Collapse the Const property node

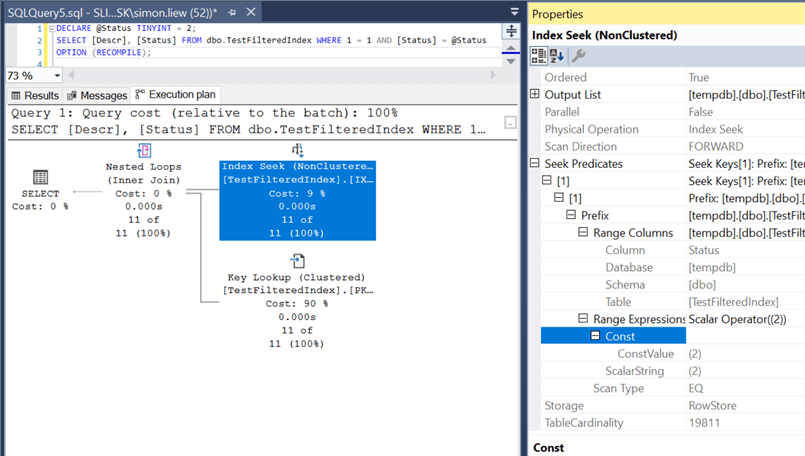point(595,336)
